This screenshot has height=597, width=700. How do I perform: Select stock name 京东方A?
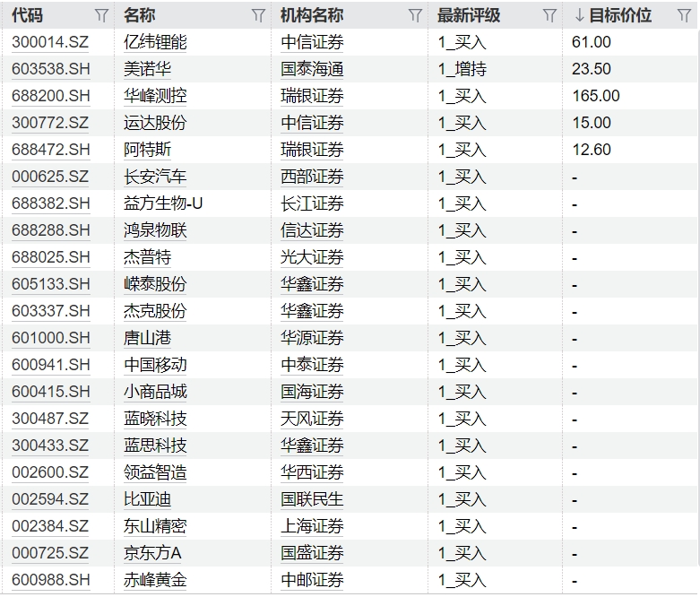152,553
